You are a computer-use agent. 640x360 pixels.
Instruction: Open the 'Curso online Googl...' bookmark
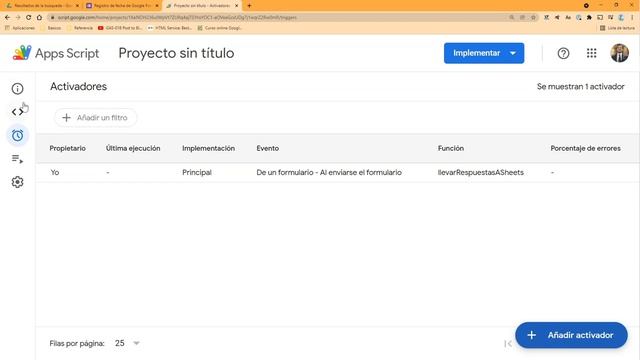[x=220, y=28]
